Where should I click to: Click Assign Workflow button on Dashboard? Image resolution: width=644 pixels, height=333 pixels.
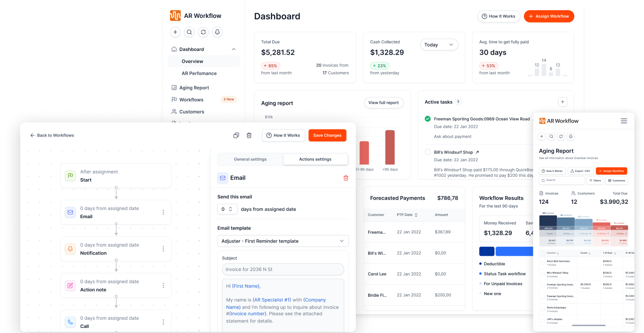tap(549, 16)
